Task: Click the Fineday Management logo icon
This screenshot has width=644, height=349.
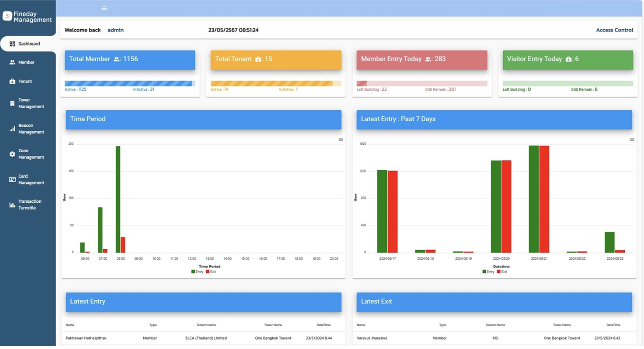Action: 7,16
